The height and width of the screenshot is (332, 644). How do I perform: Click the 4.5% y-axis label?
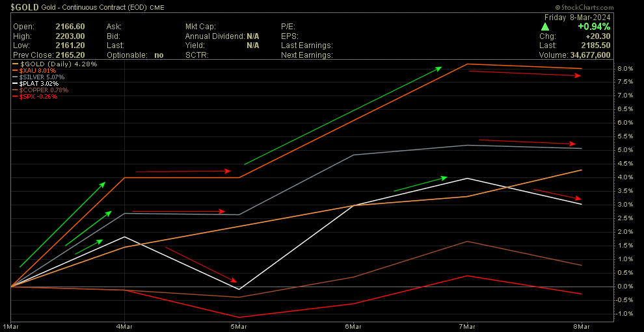tap(624, 164)
